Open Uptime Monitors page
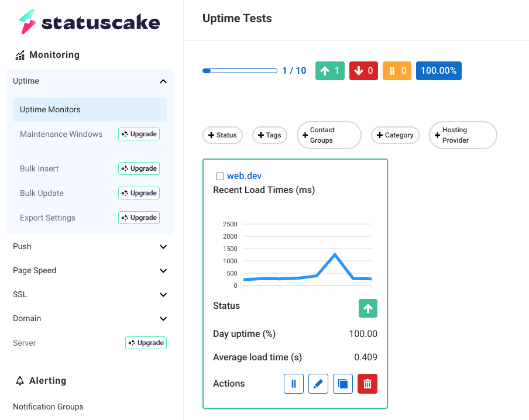Viewport: 529px width, 420px height. (90, 109)
